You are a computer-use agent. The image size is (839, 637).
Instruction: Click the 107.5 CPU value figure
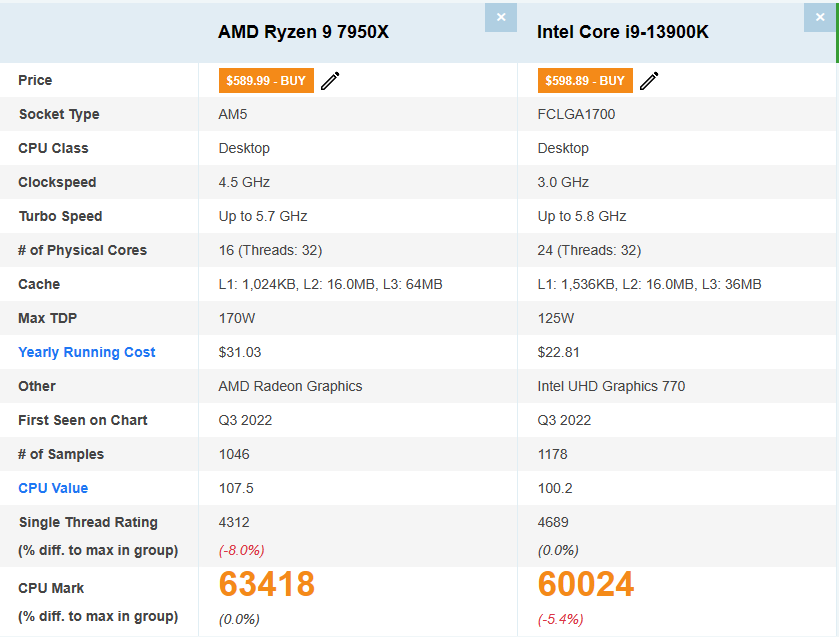[236, 488]
